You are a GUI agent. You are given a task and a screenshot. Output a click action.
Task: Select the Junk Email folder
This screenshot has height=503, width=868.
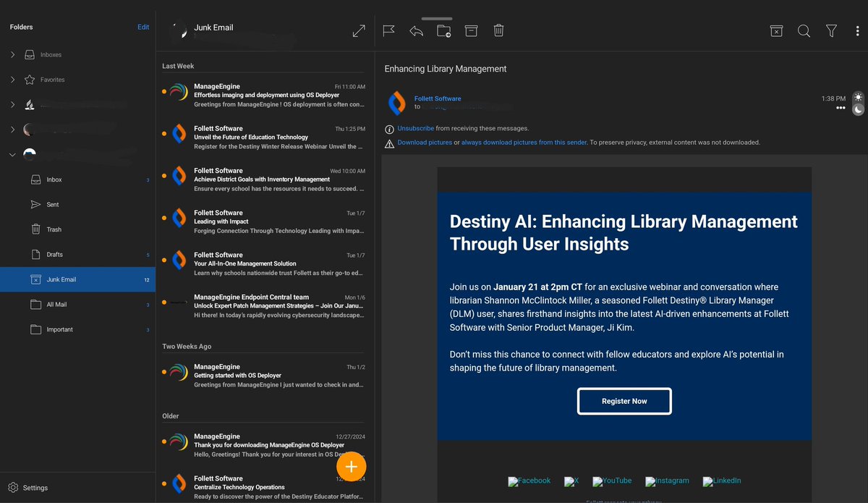[77, 279]
